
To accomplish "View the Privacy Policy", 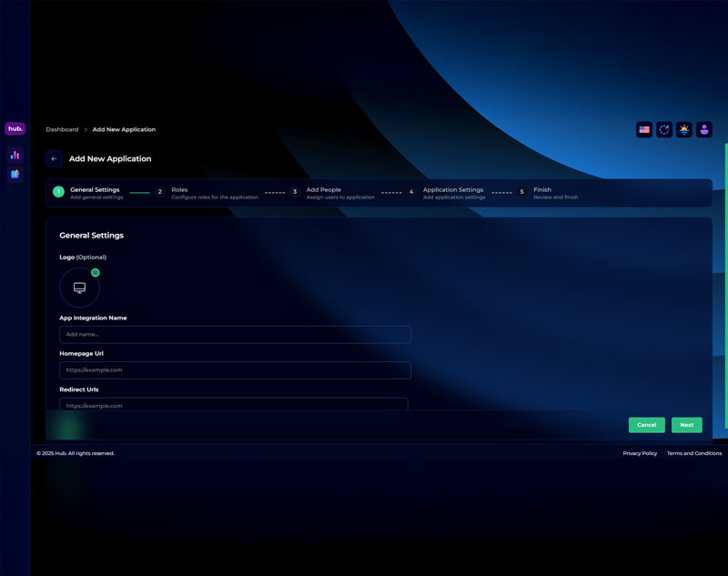I will [x=639, y=453].
